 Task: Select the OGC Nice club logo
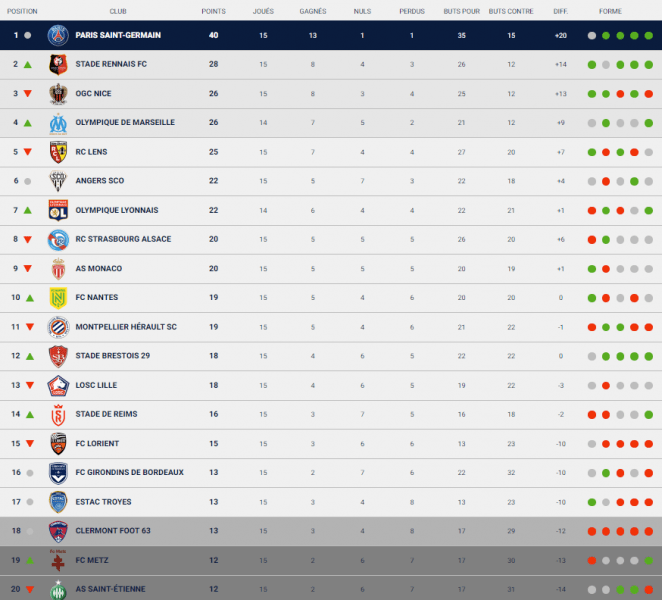point(57,94)
